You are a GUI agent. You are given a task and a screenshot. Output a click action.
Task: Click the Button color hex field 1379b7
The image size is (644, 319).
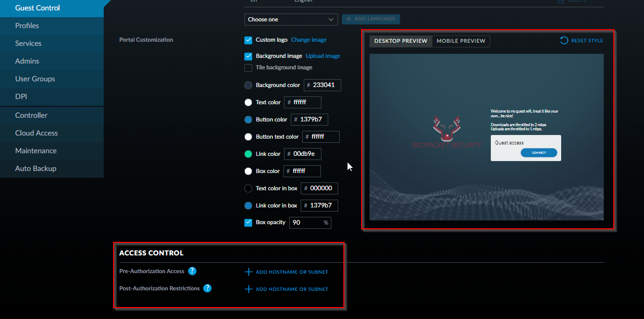[309, 119]
